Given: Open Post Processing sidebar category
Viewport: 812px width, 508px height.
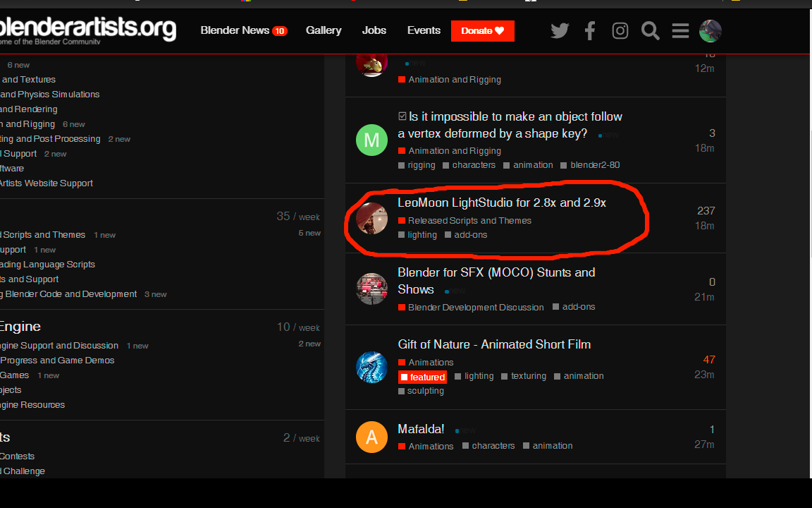Looking at the screenshot, I should [x=50, y=139].
